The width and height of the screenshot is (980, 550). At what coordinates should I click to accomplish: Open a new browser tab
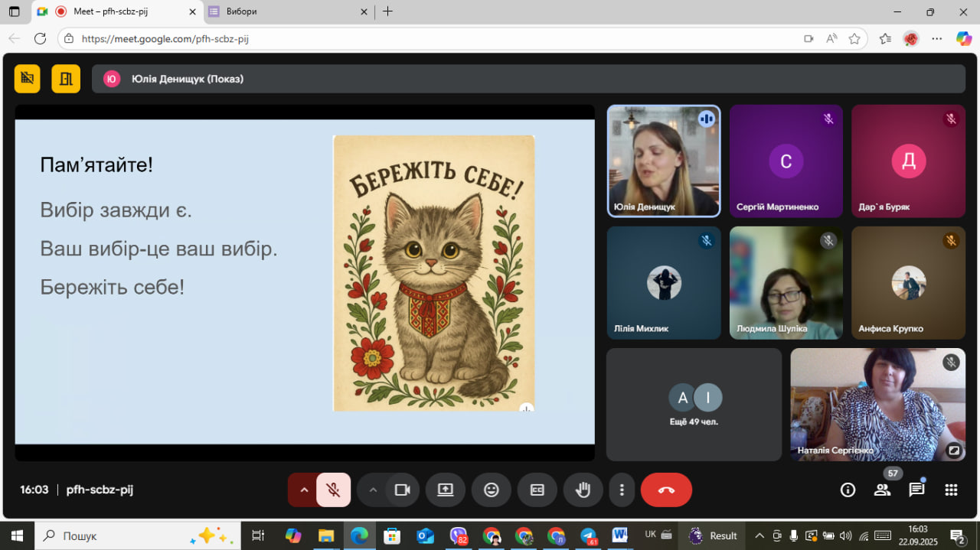click(x=387, y=11)
